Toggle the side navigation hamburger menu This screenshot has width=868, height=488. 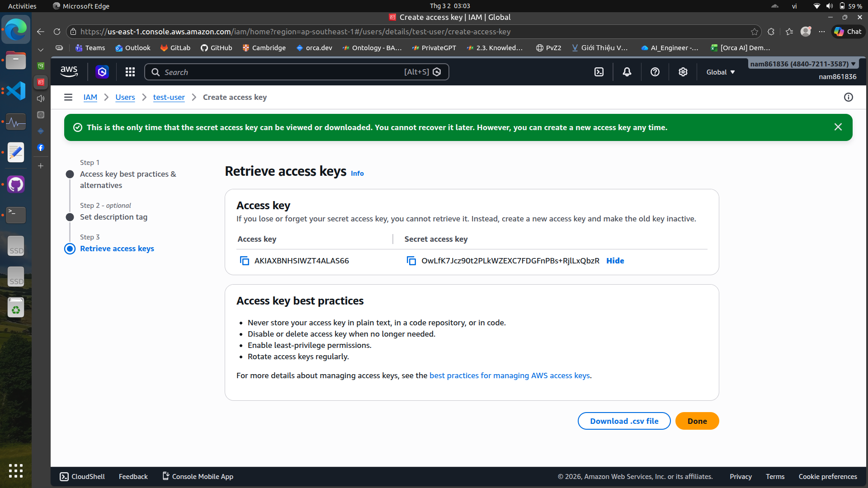[68, 97]
